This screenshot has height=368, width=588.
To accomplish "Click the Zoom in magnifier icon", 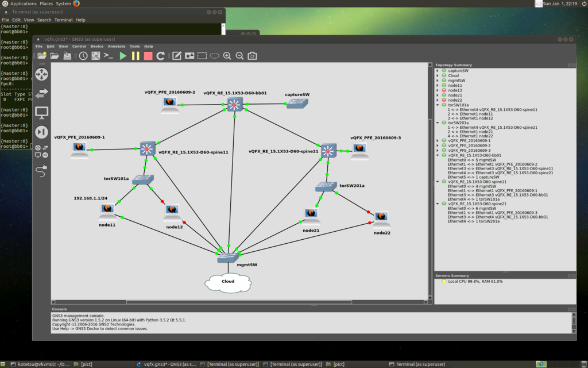I will click(227, 56).
